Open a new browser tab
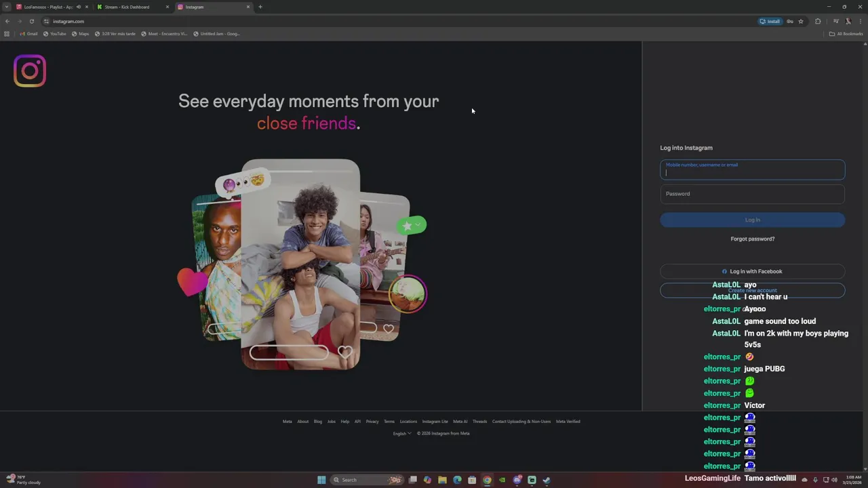The height and width of the screenshot is (488, 868). coord(260,7)
